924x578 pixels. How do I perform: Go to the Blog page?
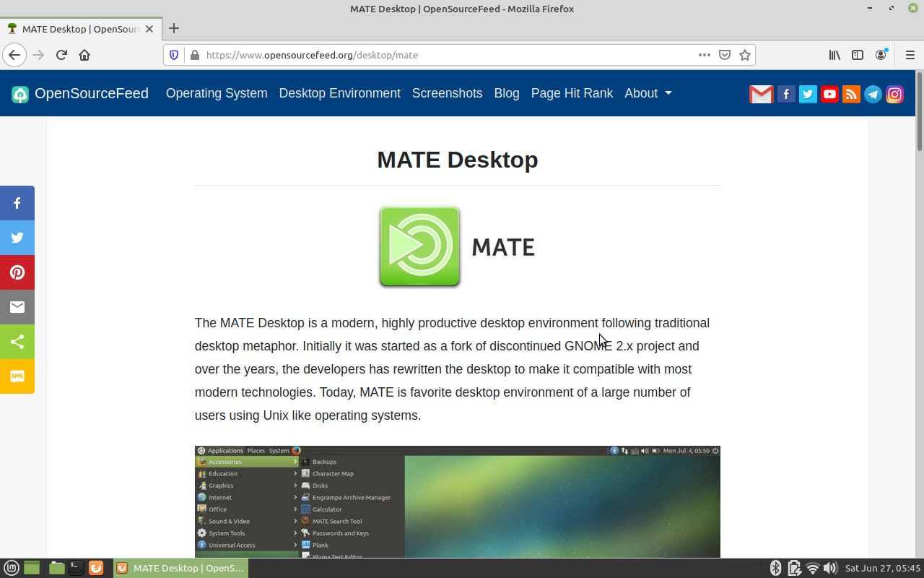click(507, 93)
